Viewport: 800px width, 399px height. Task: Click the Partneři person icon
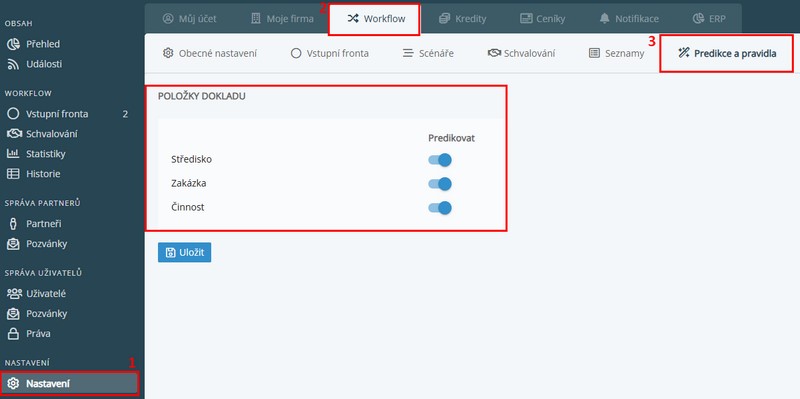[x=13, y=223]
